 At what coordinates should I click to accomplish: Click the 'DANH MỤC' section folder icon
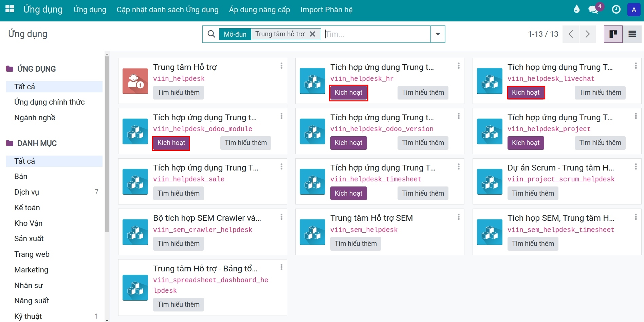pos(10,143)
